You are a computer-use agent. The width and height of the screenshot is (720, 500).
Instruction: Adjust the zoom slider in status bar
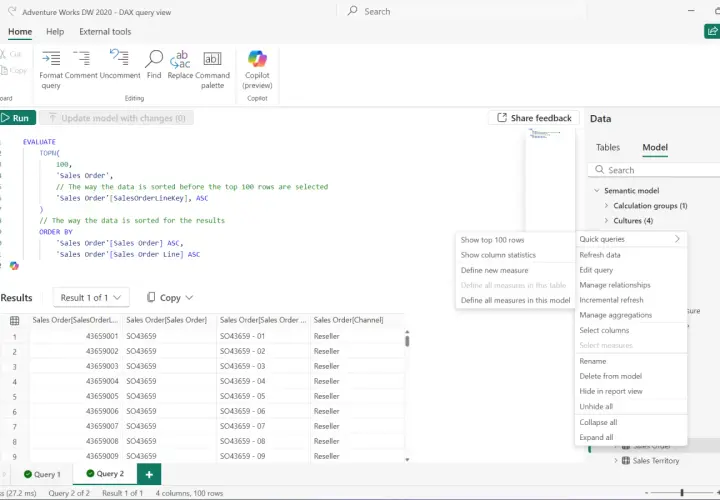[x=682, y=493]
